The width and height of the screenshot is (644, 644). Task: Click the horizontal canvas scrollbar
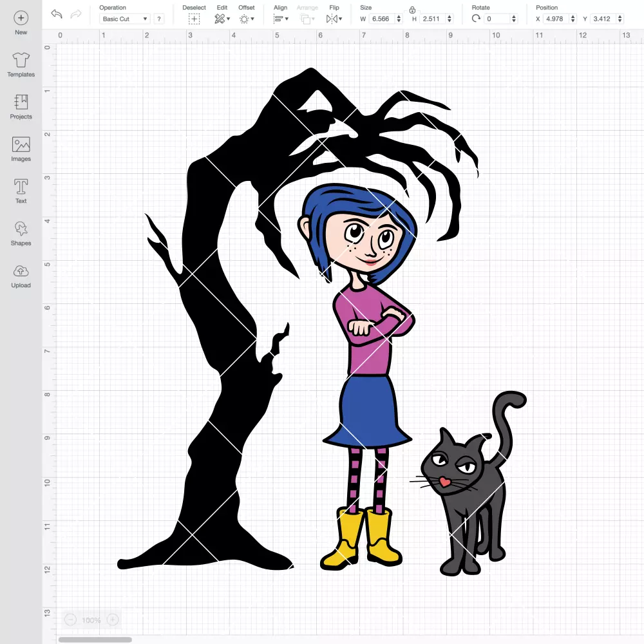pos(95,639)
